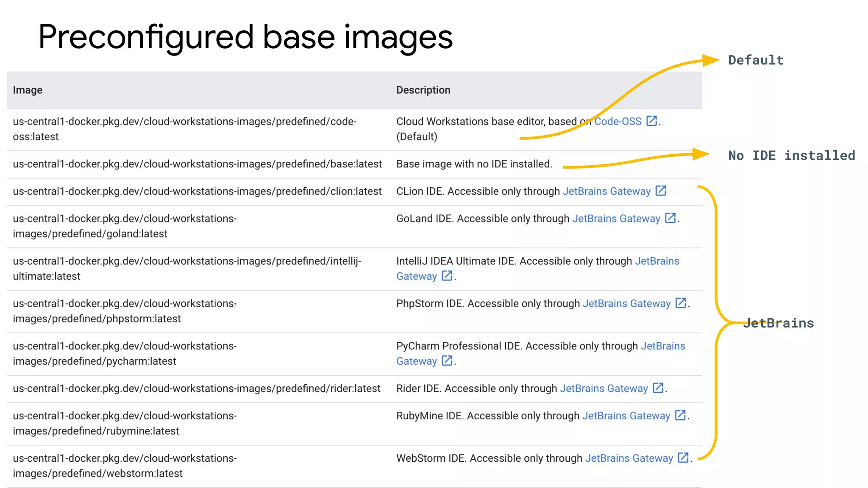Viewport: 868px width, 488px height.
Task: Open JetBrains Gateway link in PyCharm row
Action: (x=540, y=354)
